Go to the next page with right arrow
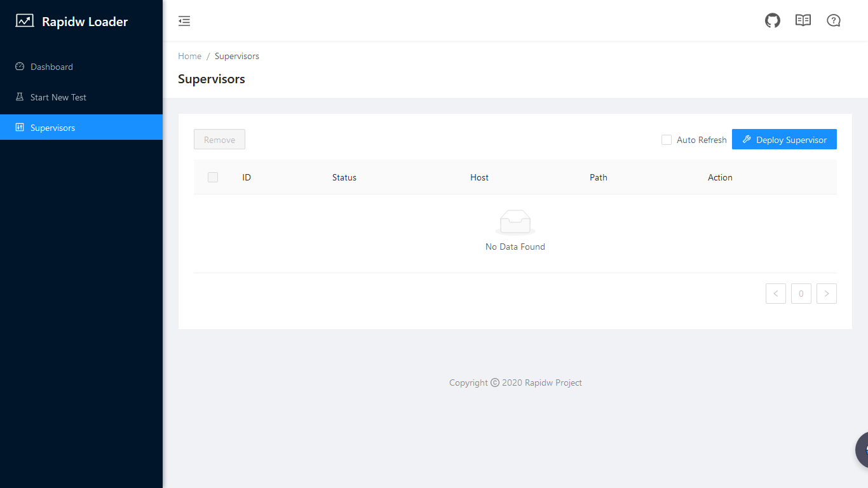This screenshot has height=488, width=868. (827, 294)
